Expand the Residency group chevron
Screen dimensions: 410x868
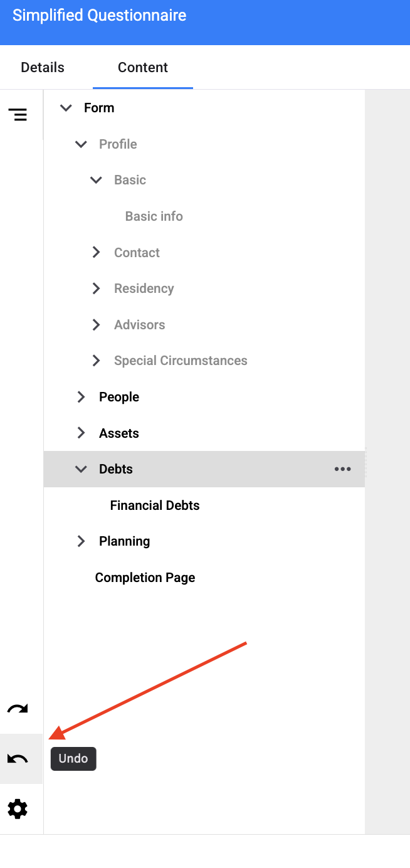tap(96, 288)
